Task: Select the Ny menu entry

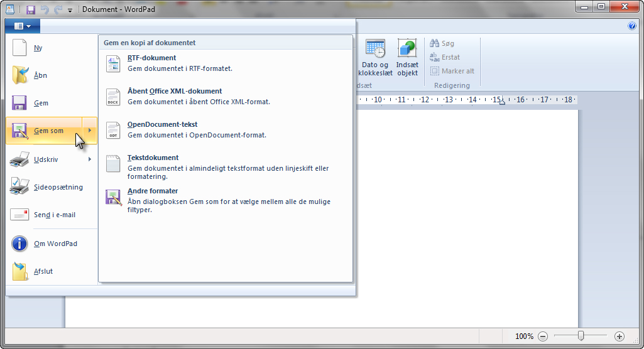Action: pyautogui.click(x=52, y=48)
